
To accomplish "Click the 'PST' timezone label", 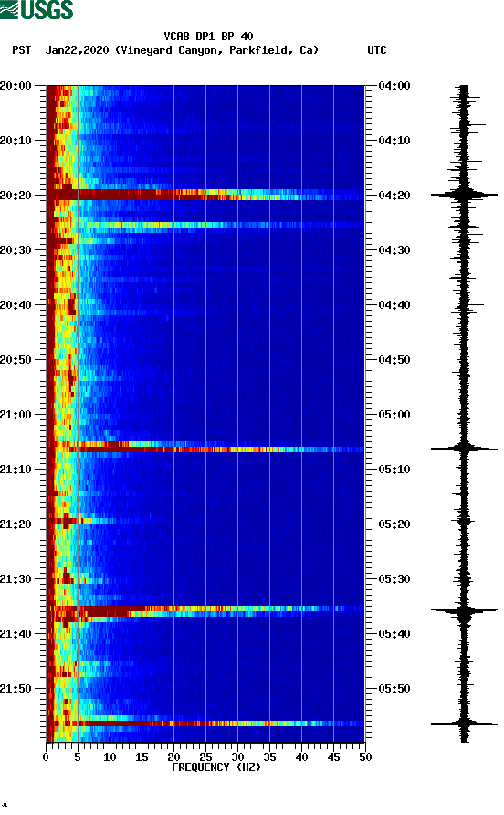I will pyautogui.click(x=21, y=50).
